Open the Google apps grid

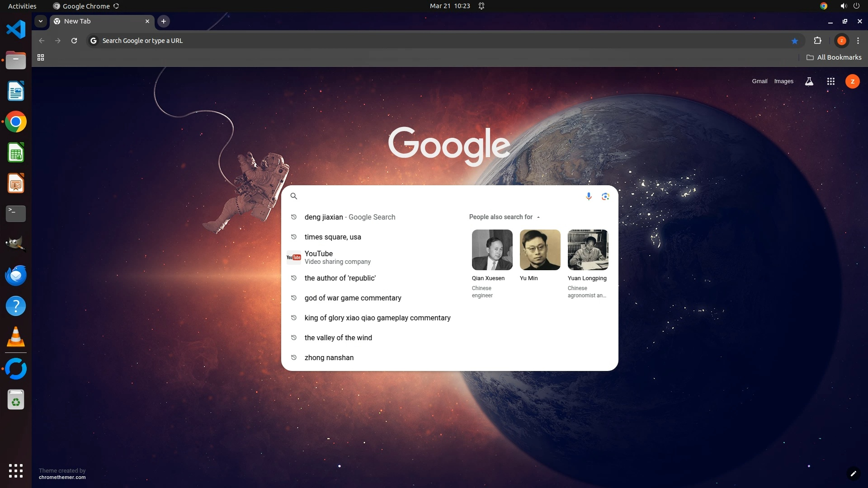830,81
